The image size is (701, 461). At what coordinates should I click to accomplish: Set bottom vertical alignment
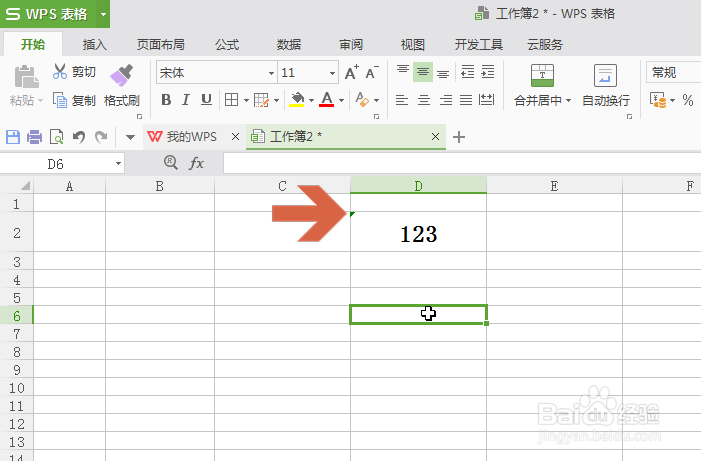point(443,72)
